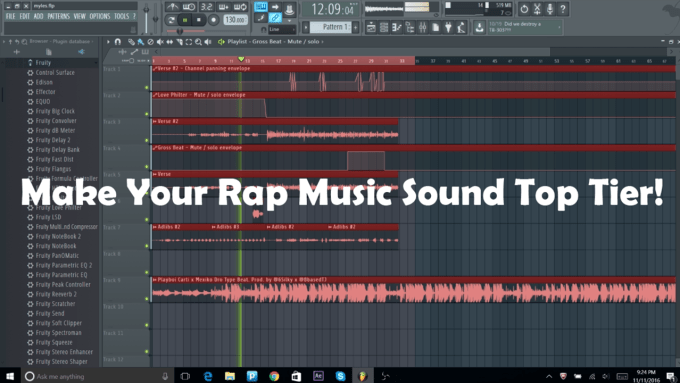
Task: Open the Line snap dropdown
Action: [x=281, y=29]
